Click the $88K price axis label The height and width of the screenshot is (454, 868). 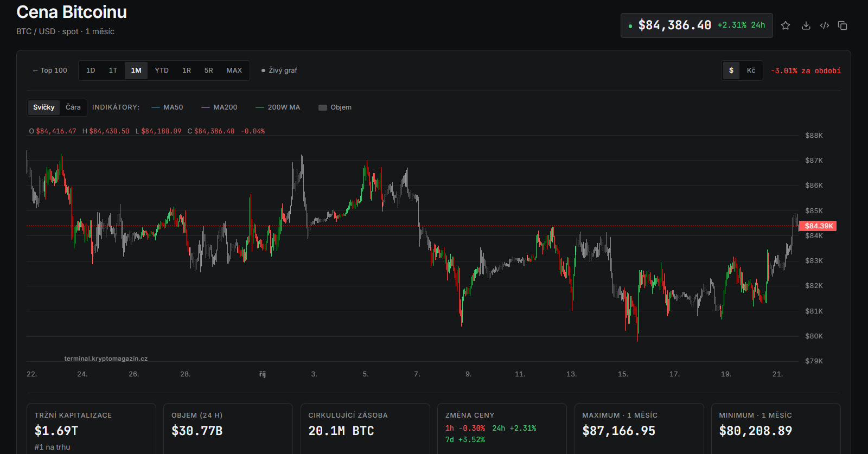[814, 136]
